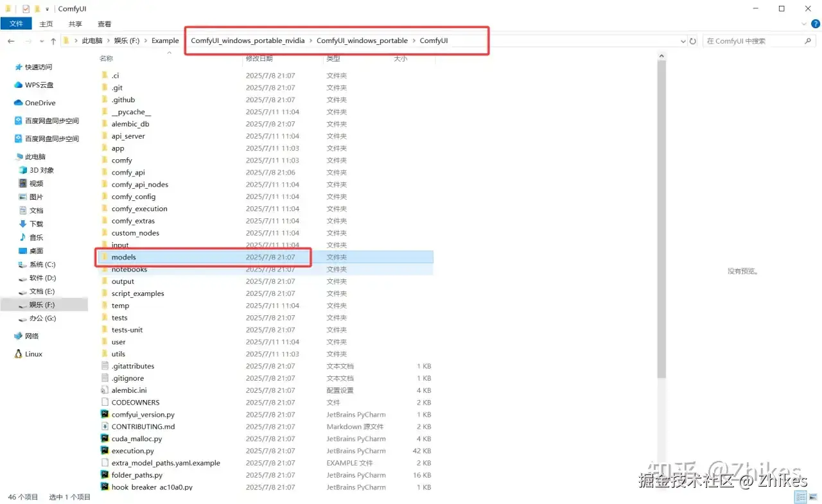The image size is (822, 504).
Task: Click the PyCharm icon beside execution.py
Action: point(105,451)
